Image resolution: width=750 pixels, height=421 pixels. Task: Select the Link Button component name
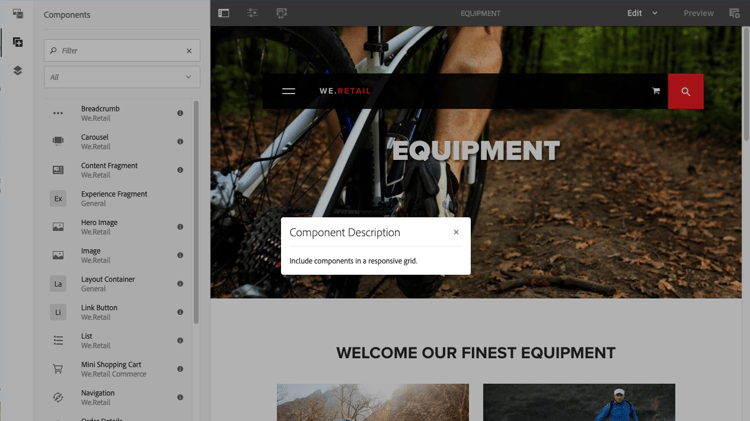pyautogui.click(x=99, y=308)
